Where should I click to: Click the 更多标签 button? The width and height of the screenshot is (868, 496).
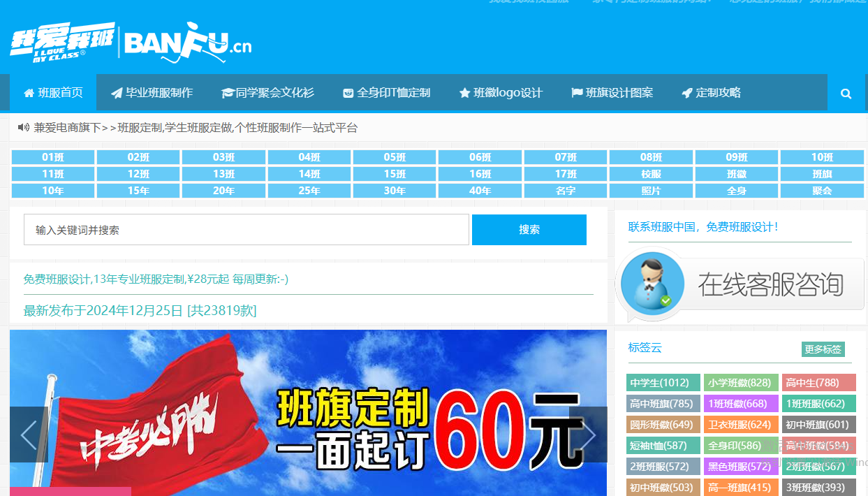[823, 349]
